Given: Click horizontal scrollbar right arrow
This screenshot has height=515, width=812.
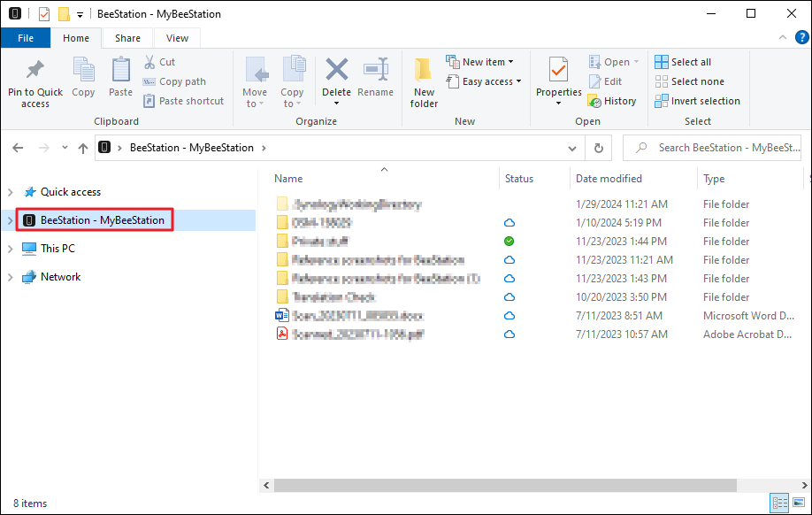Looking at the screenshot, I should (804, 486).
